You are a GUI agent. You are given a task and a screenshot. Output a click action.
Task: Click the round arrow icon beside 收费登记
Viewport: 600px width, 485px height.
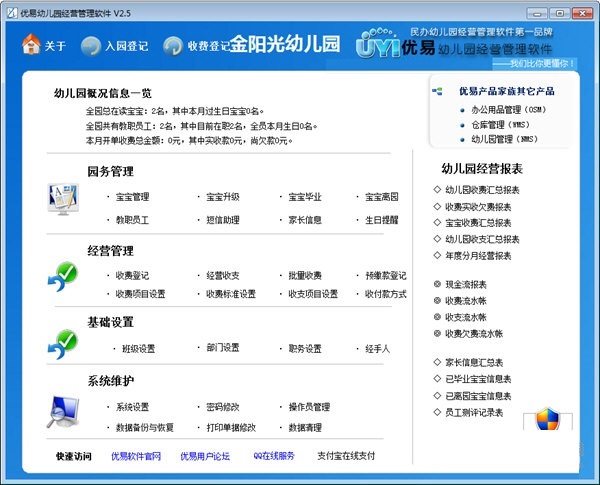click(x=173, y=46)
